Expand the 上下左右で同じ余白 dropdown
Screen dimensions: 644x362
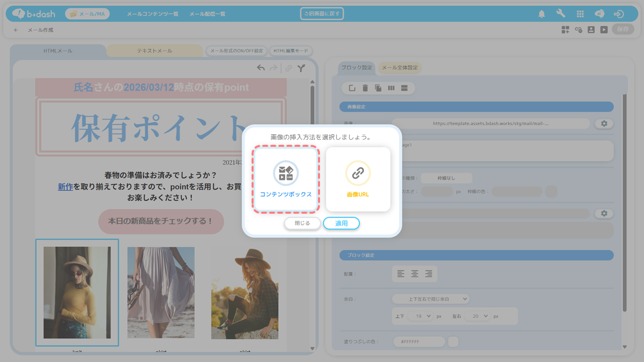point(431,299)
